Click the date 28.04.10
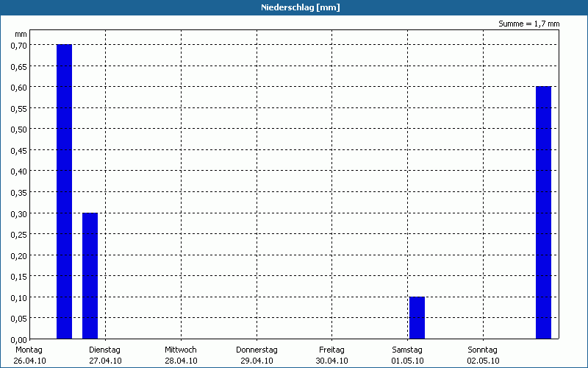 (x=181, y=361)
